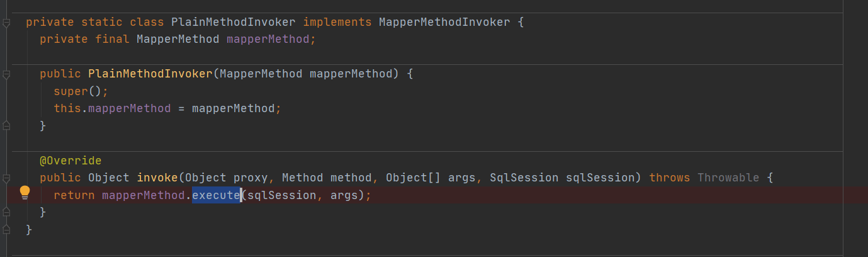The height and width of the screenshot is (257, 868).
Task: Click the @Override annotation
Action: pyautogui.click(x=70, y=161)
